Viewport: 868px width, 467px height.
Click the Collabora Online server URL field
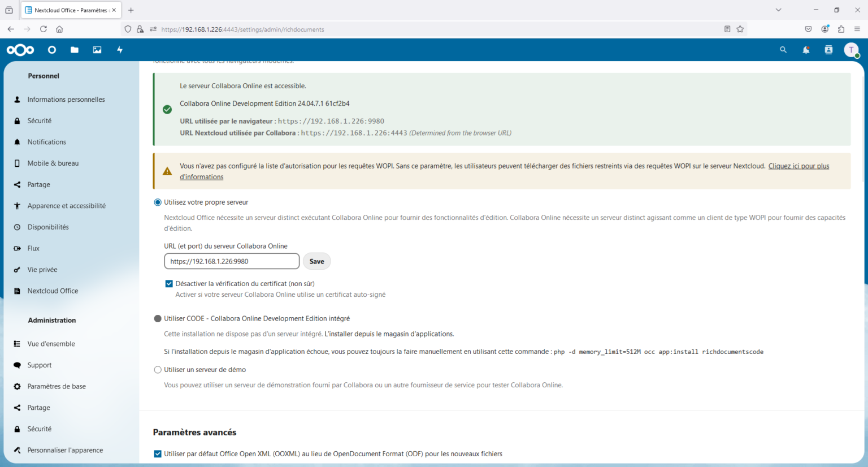[231, 261]
